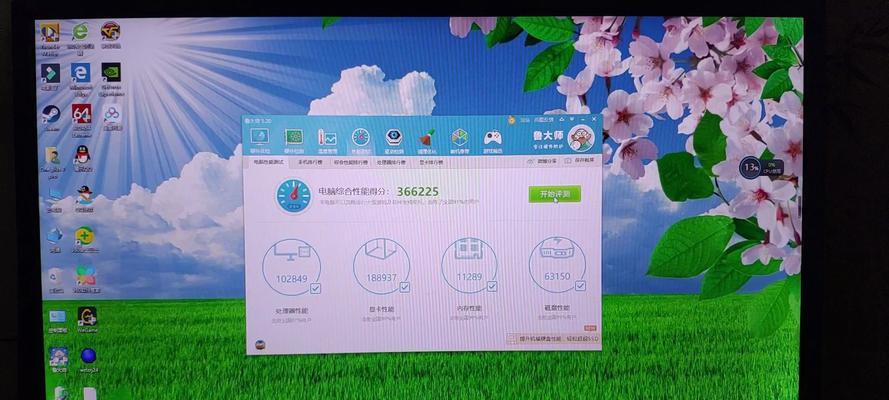
Task: Click the Master Lu cartoon avatar
Action: [x=581, y=139]
